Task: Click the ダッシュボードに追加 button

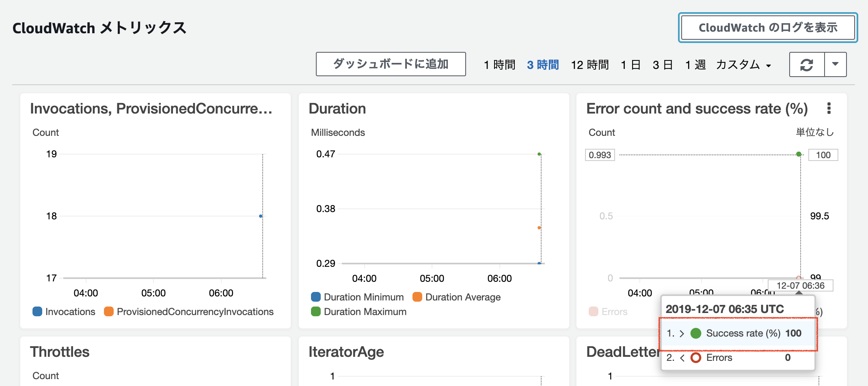Action: (391, 64)
